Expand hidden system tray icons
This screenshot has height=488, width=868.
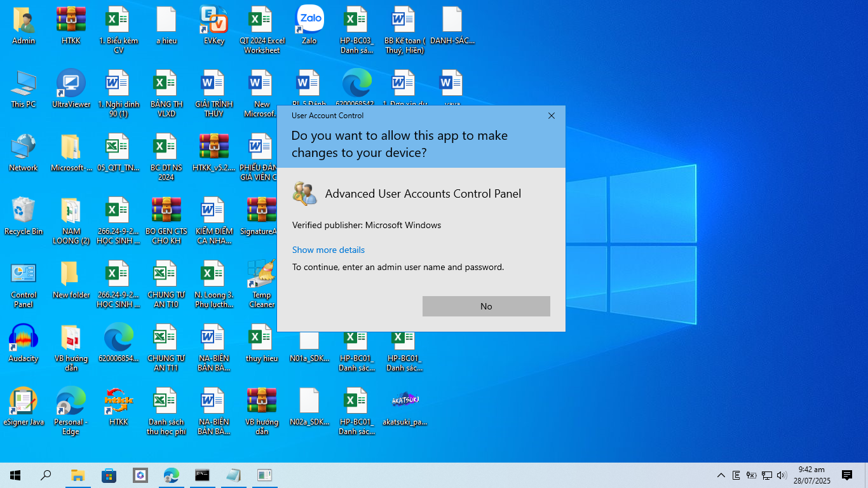(x=721, y=475)
